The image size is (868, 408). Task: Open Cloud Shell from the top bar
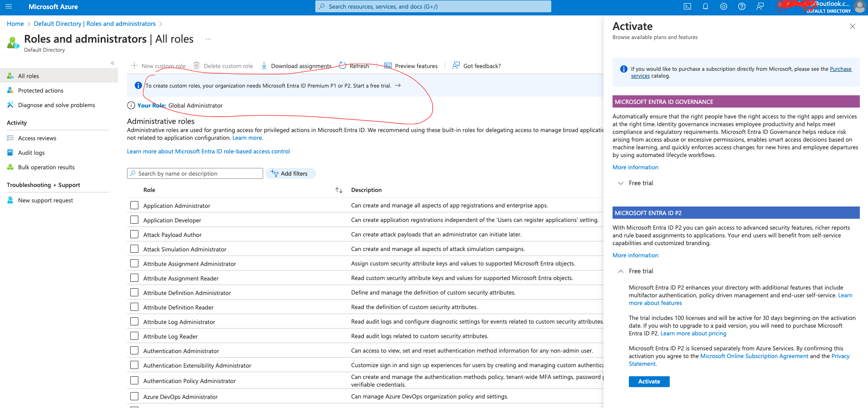687,6
